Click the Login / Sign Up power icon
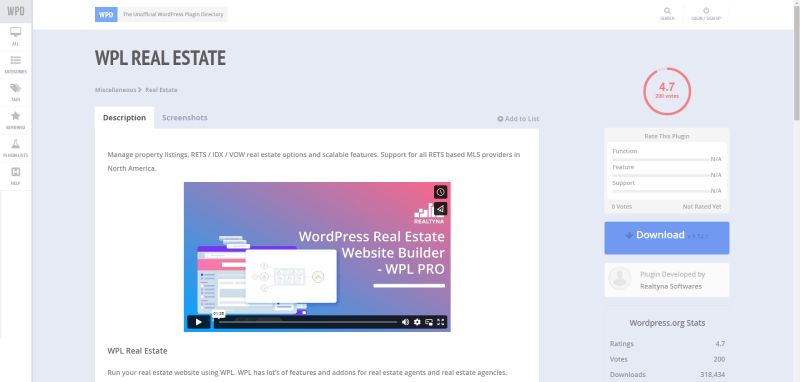 click(706, 11)
